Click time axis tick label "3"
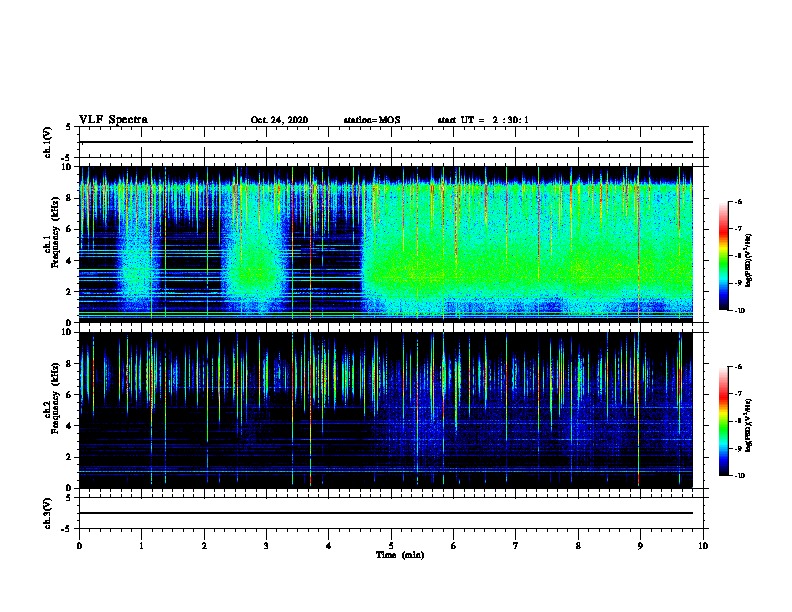792x612 pixels. click(266, 546)
